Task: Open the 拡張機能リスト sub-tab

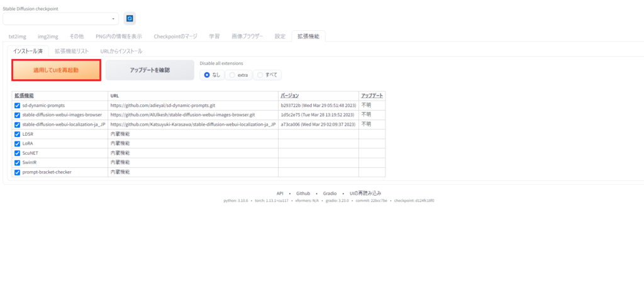Action: [72, 52]
